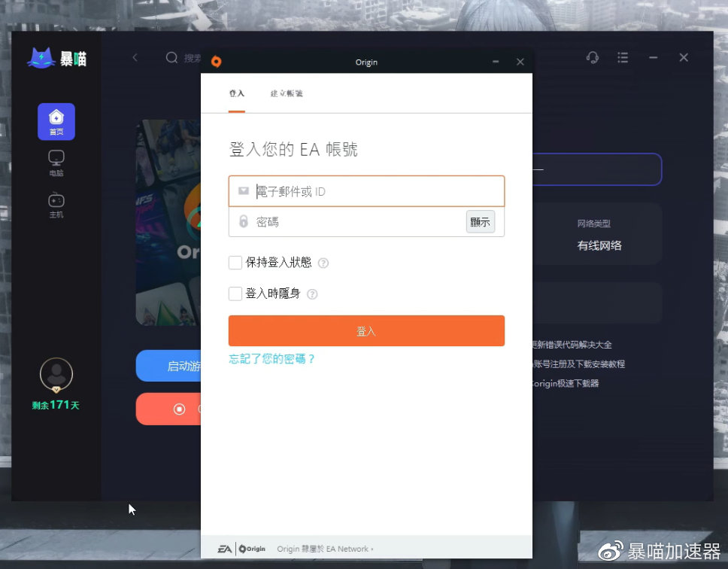Open 账号注册及下载安装教程 link
This screenshot has width=728, height=569.
click(579, 364)
